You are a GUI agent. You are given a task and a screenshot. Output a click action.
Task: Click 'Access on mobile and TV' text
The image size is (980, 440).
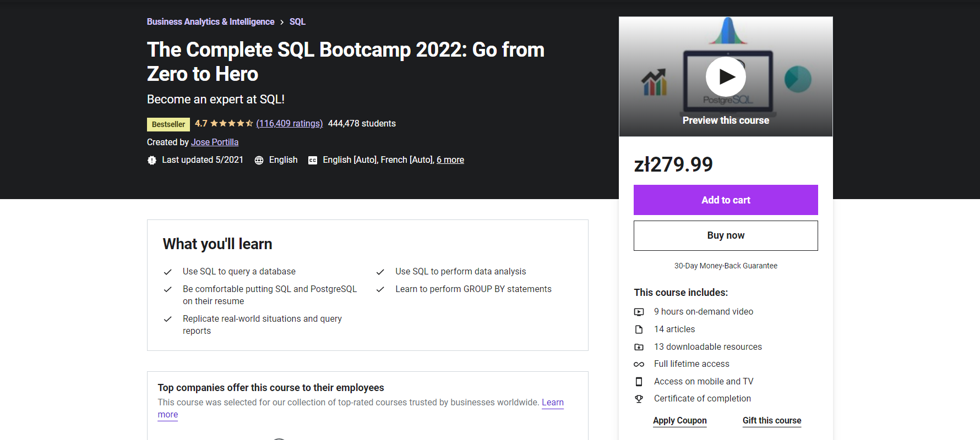click(x=704, y=381)
